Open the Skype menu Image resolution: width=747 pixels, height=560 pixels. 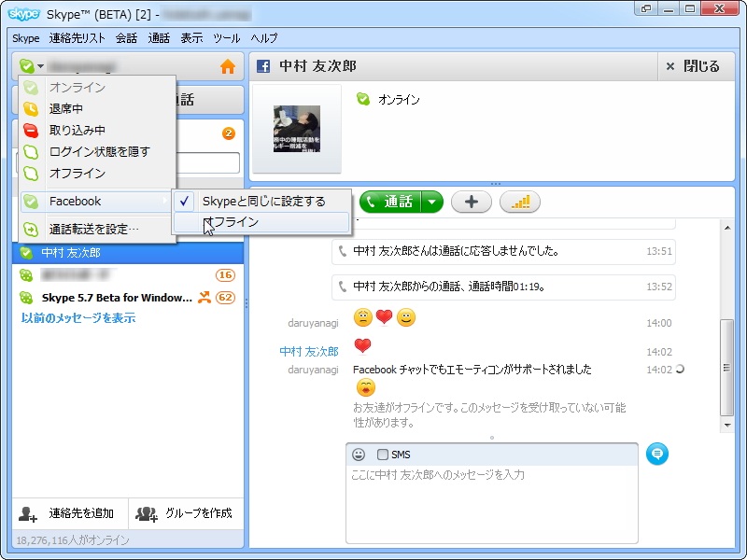[26, 38]
